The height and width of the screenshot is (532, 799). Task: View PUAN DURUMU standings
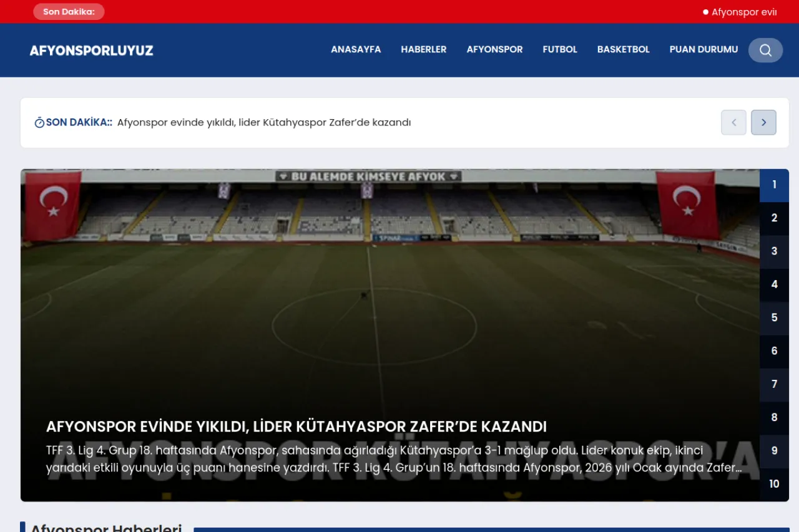tap(703, 49)
